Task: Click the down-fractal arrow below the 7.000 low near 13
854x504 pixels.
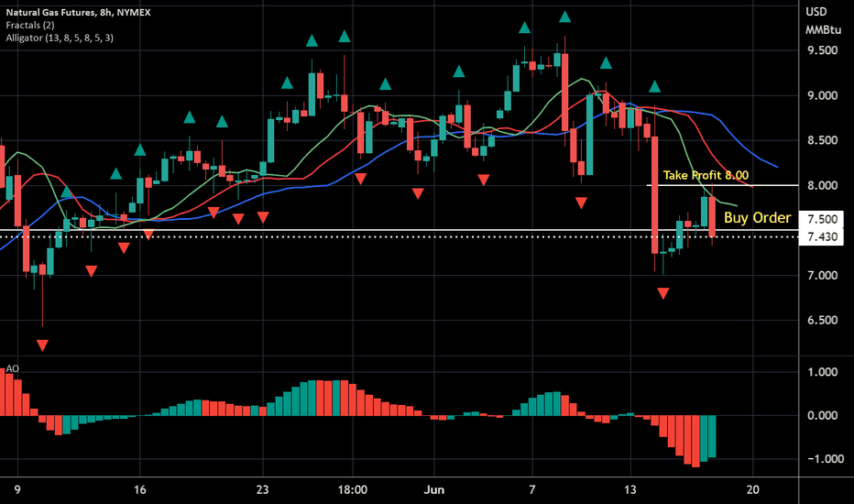Action: pyautogui.click(x=662, y=293)
